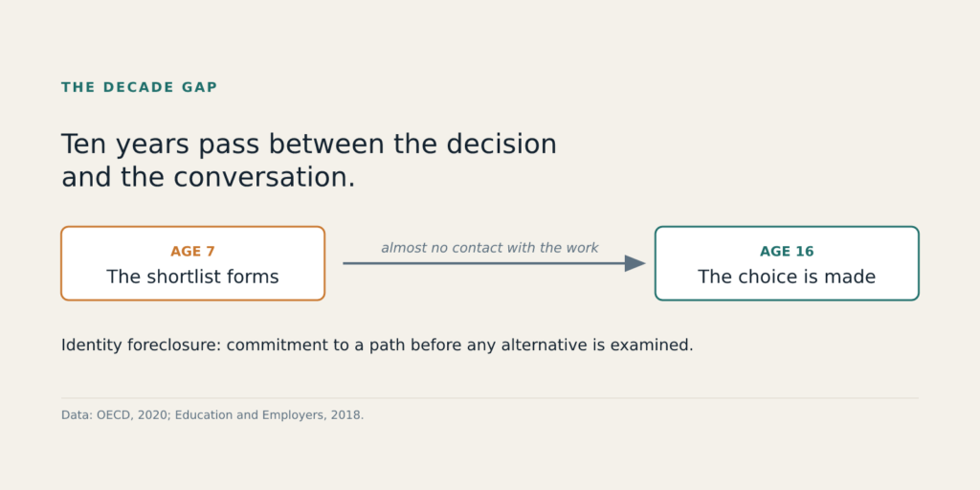
Task: Click the 'almost no contact with the work' caption
Action: 489,248
